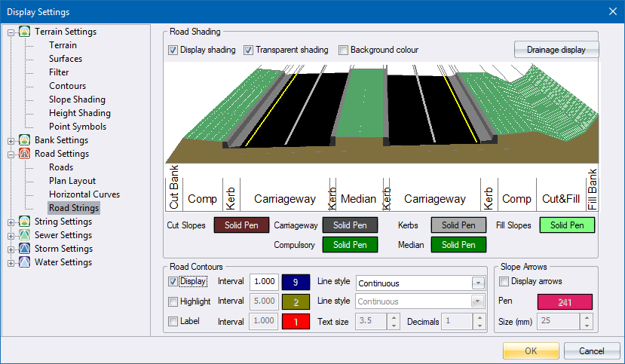Viewport: 625px width, 364px height.
Task: Click the String Settings tree icon
Action: pos(25,222)
